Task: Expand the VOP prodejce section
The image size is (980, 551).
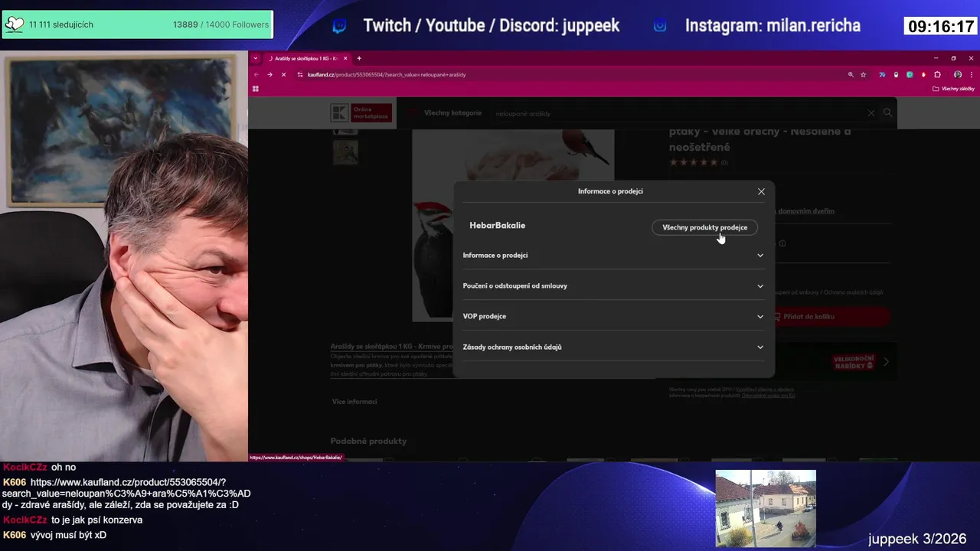Action: 613,316
